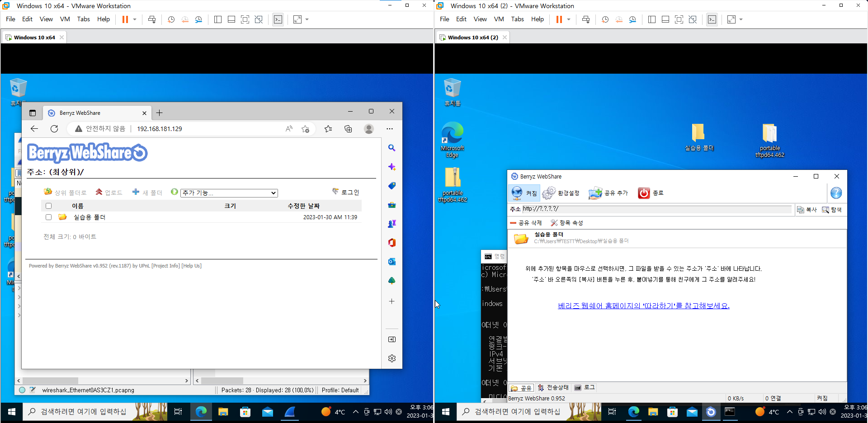Open Command Prompt from right VM taskbar
This screenshot has width=868, height=423.
(730, 412)
